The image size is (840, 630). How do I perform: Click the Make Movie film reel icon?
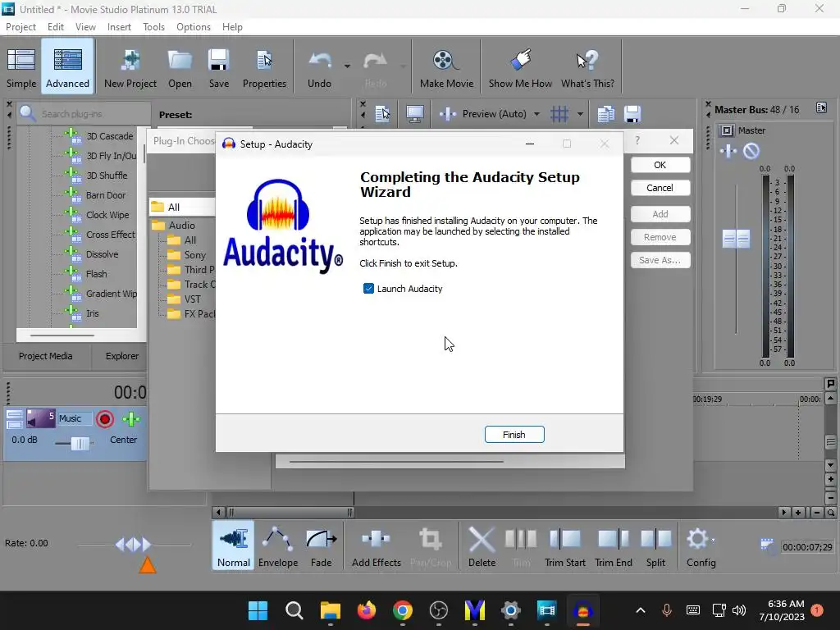[446, 67]
